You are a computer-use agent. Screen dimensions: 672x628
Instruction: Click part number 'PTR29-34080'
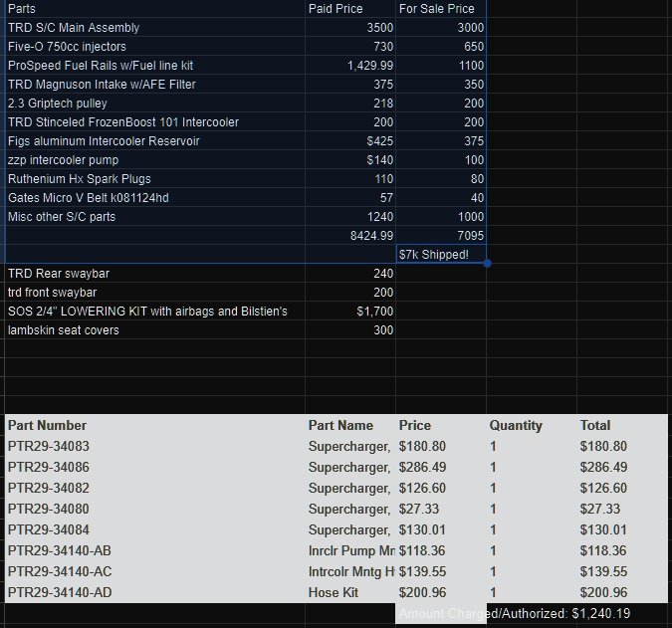click(x=154, y=509)
